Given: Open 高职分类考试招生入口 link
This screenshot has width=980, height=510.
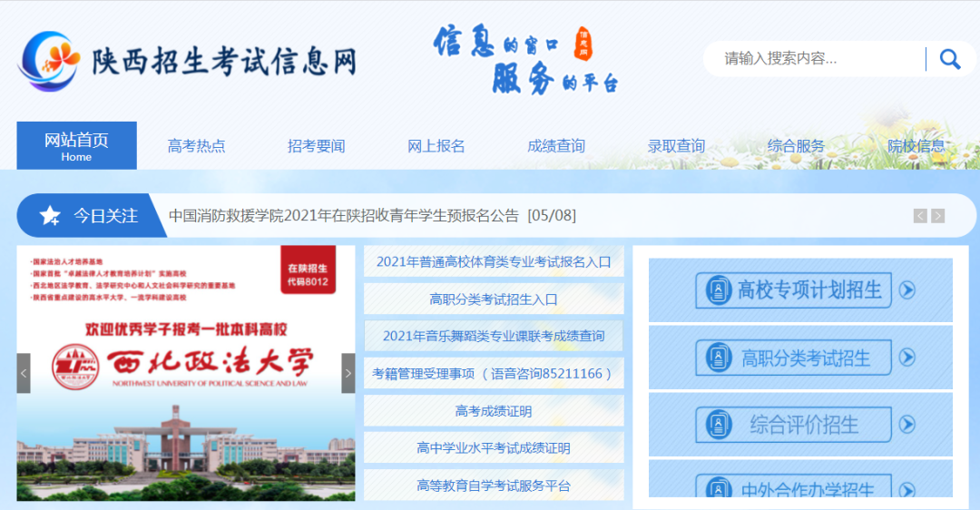Looking at the screenshot, I should pyautogui.click(x=494, y=299).
